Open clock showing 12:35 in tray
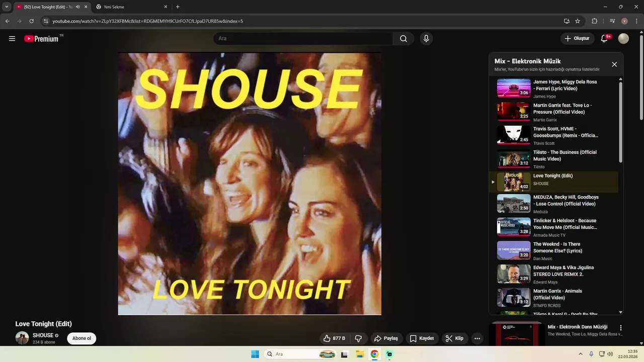644x362 pixels. tap(628, 354)
